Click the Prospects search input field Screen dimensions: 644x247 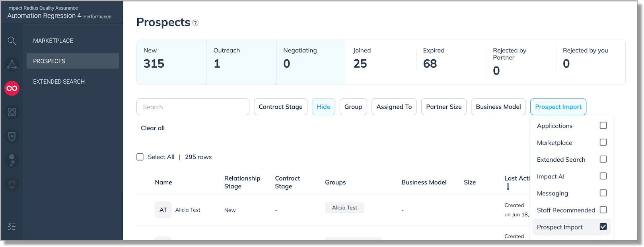(x=193, y=107)
